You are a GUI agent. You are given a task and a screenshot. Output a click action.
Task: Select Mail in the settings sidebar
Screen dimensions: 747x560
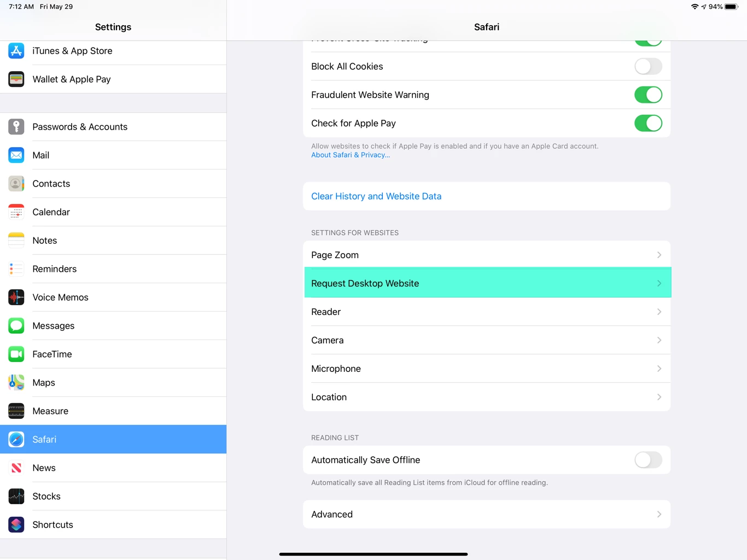coord(113,155)
